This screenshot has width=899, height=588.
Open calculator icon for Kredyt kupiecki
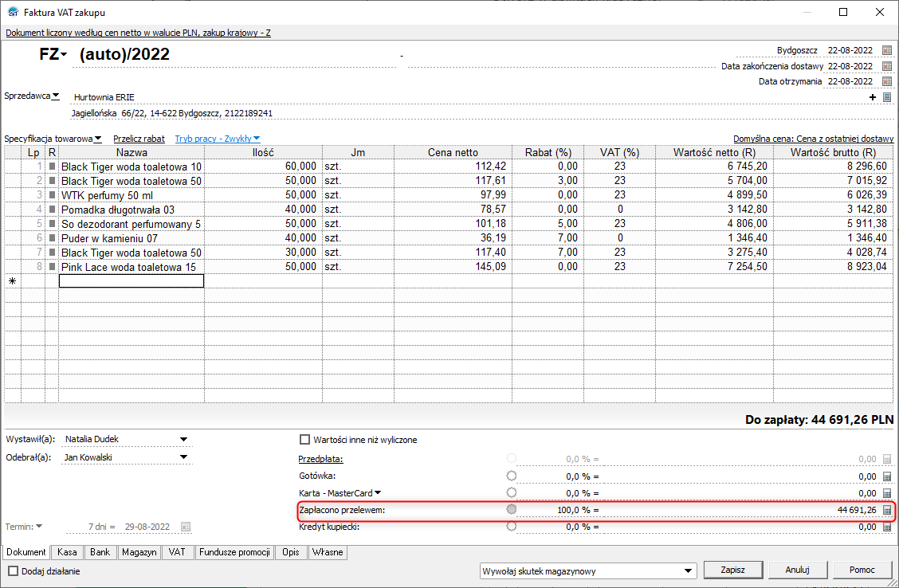(x=887, y=527)
